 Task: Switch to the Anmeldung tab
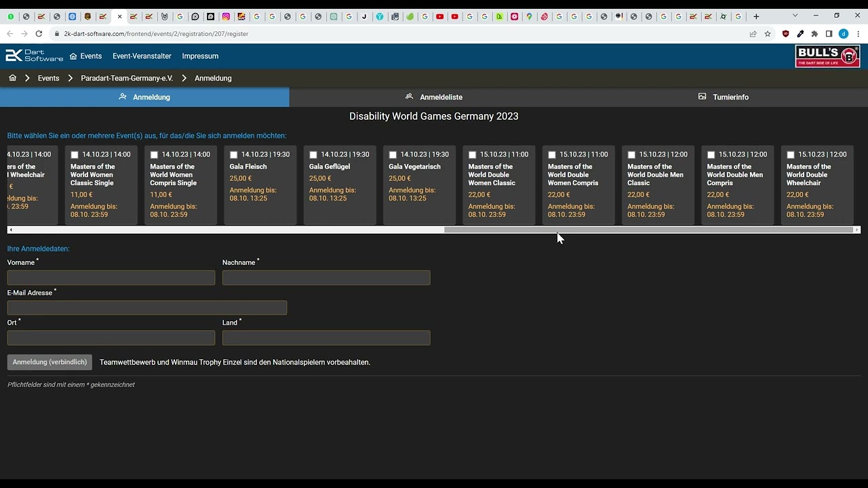(144, 97)
